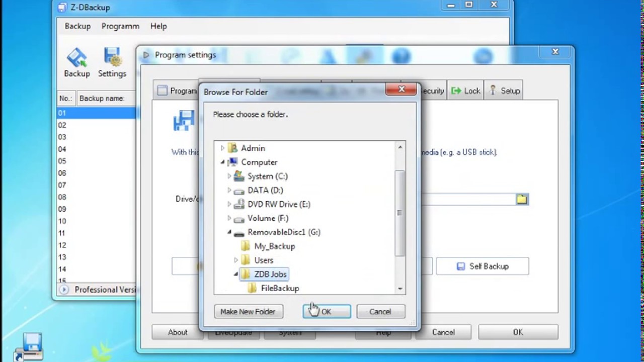
Task: Click the status bar arrow icon near Professional Version
Action: pos(64,290)
